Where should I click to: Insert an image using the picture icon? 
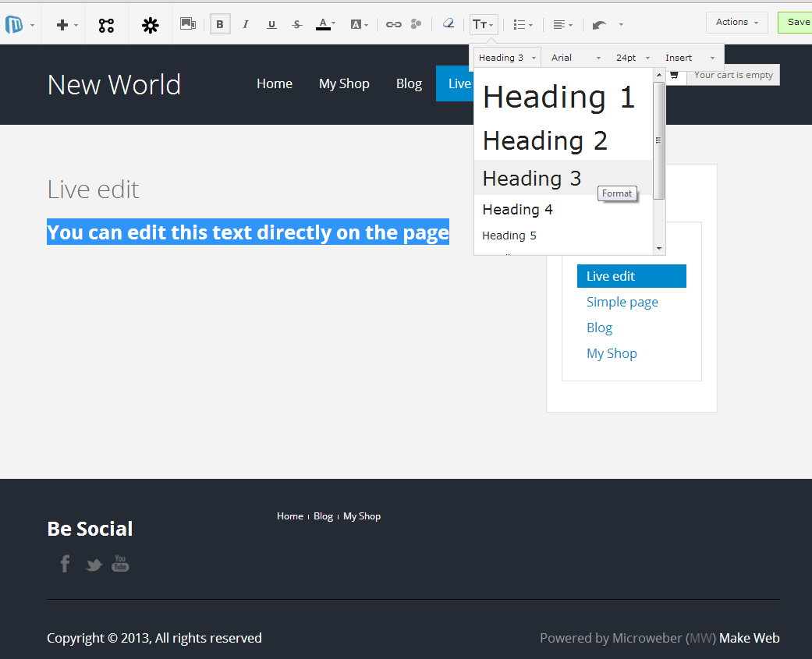click(188, 23)
